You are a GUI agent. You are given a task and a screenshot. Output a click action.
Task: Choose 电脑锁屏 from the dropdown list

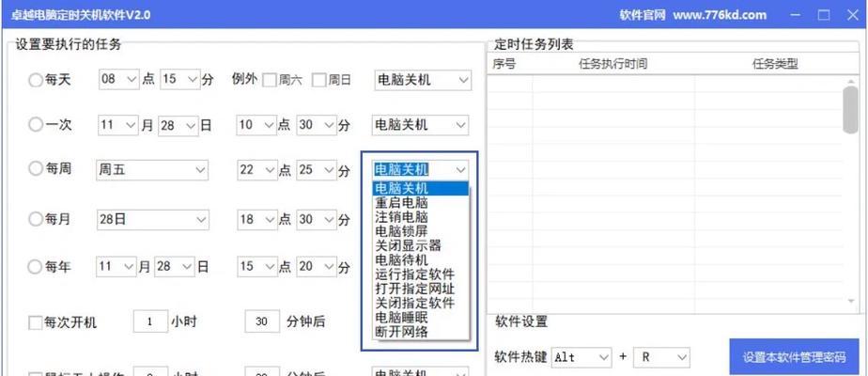click(x=421, y=231)
